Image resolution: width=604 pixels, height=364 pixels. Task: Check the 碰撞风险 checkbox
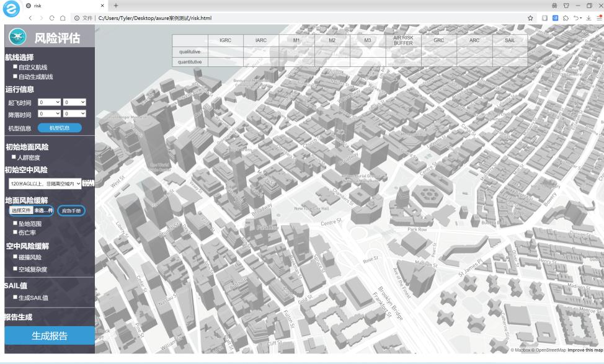16,257
